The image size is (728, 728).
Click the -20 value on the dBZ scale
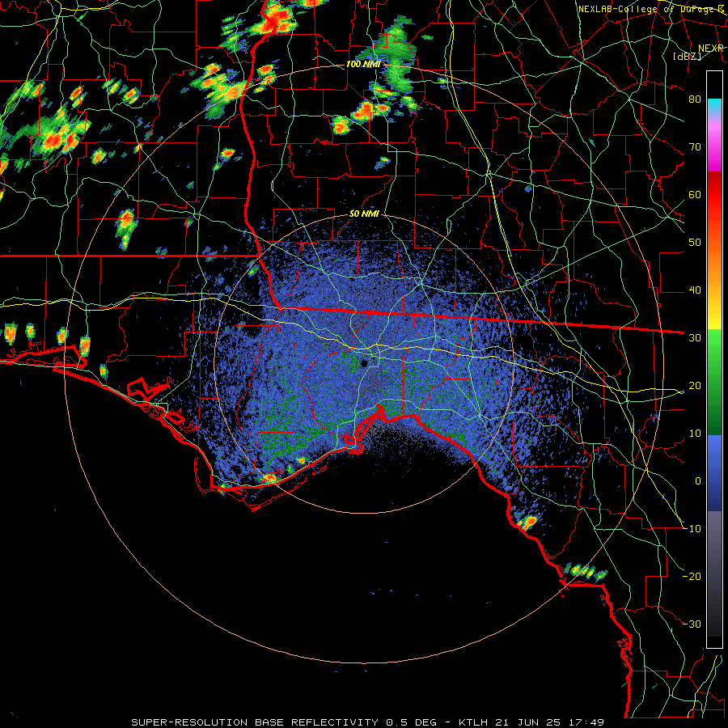[x=692, y=576]
